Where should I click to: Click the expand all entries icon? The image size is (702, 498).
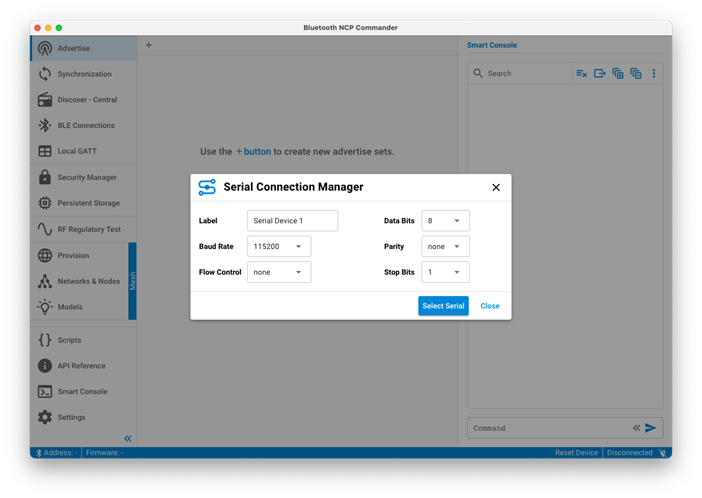pos(618,74)
